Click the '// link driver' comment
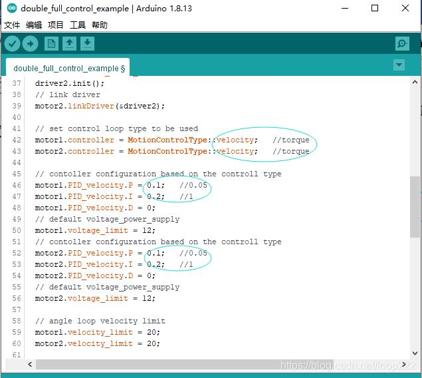 (x=67, y=95)
